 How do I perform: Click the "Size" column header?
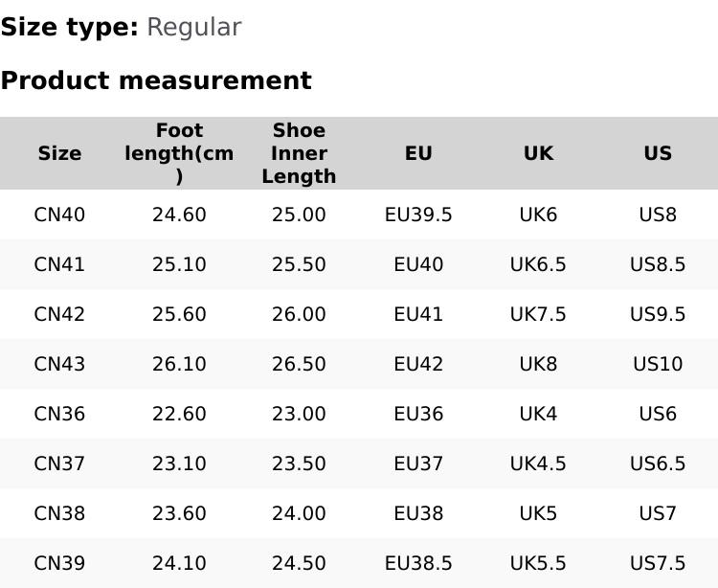coord(59,153)
